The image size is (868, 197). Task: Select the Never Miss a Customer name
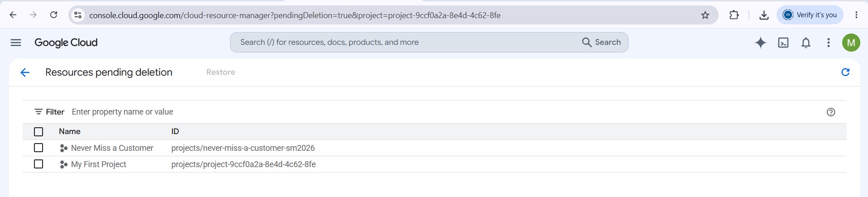[112, 148]
